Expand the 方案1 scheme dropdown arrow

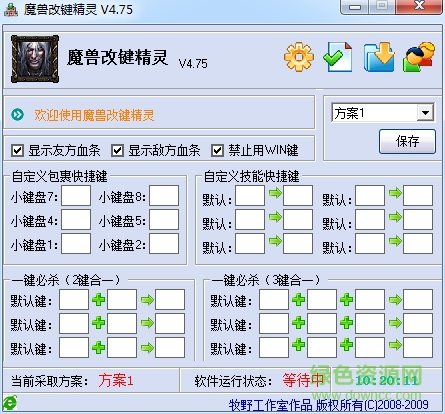click(425, 113)
